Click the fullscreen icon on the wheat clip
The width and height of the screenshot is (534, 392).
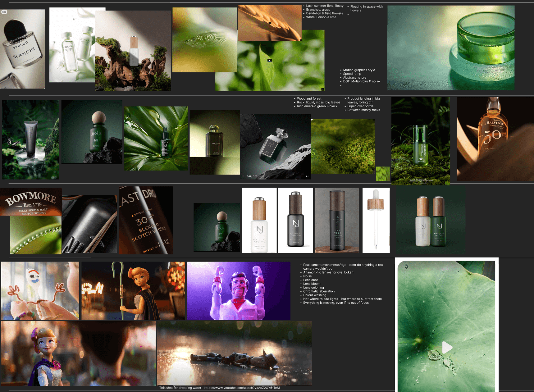[301, 40]
